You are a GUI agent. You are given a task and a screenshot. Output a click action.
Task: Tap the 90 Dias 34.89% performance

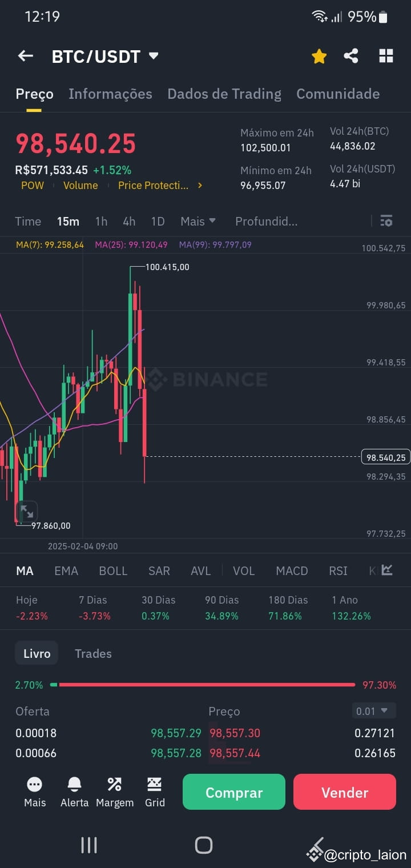point(222,608)
